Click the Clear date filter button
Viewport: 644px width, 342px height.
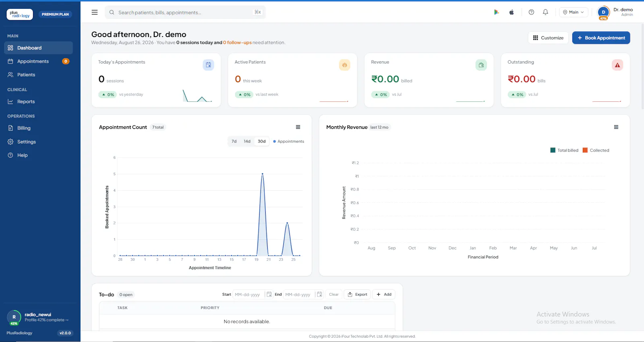click(334, 295)
